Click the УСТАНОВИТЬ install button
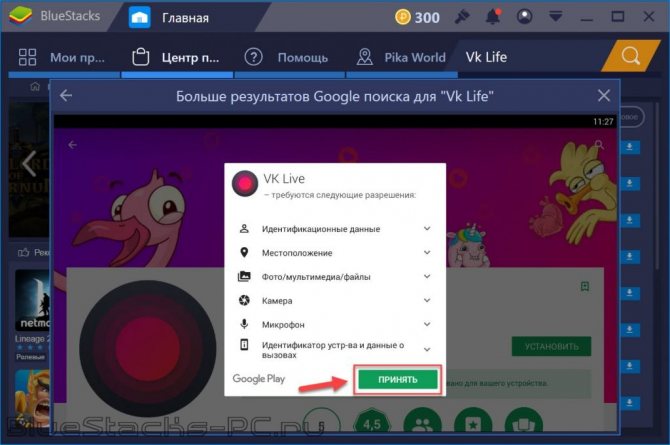The image size is (670, 445). click(551, 347)
